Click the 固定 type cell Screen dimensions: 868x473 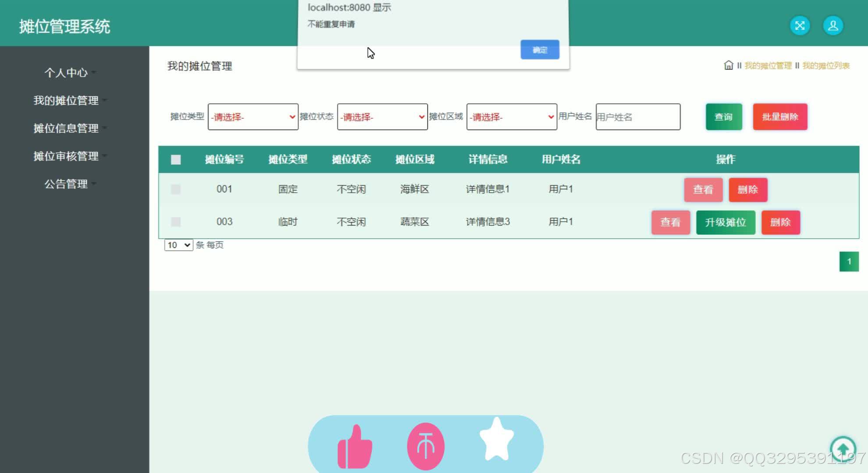(288, 189)
